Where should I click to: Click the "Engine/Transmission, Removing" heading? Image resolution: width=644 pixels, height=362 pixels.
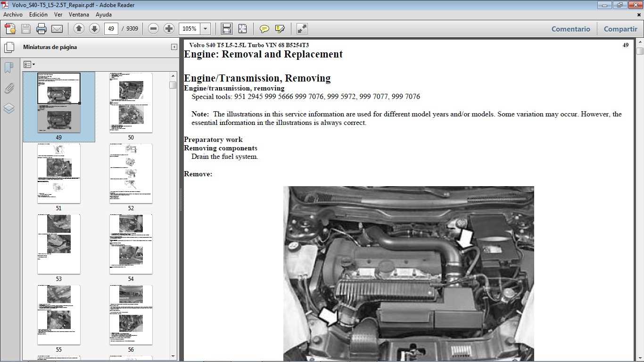[x=257, y=78]
